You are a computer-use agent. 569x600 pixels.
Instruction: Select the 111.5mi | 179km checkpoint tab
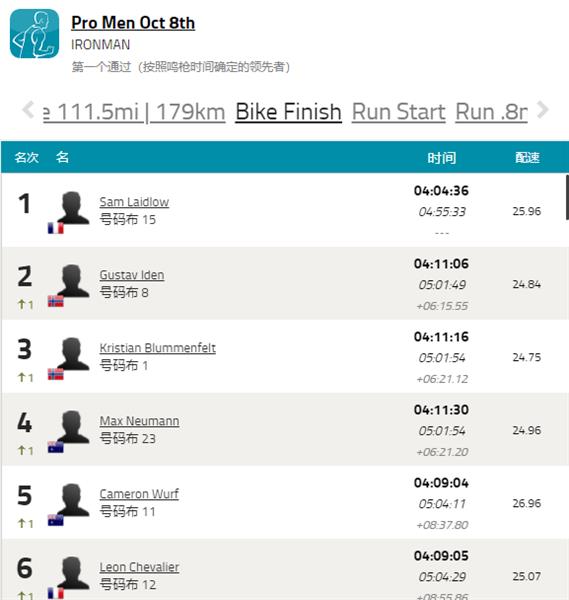pyautogui.click(x=134, y=112)
